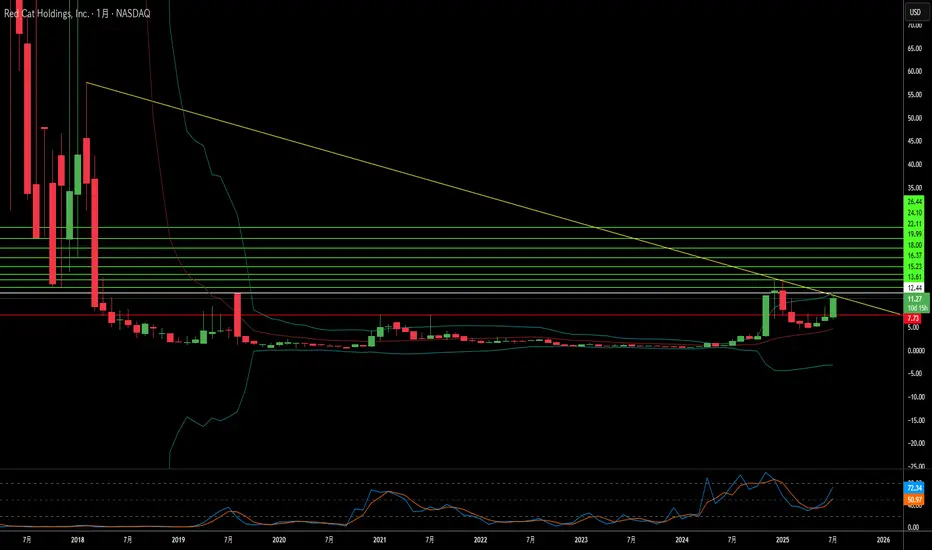
Task: Click the 2018 label on time axis
Action: pyautogui.click(x=77, y=540)
